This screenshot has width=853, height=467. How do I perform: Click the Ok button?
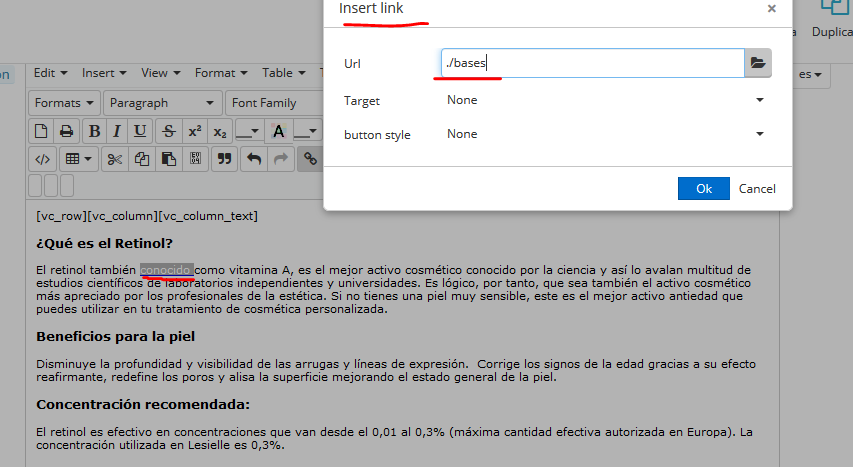click(x=704, y=189)
